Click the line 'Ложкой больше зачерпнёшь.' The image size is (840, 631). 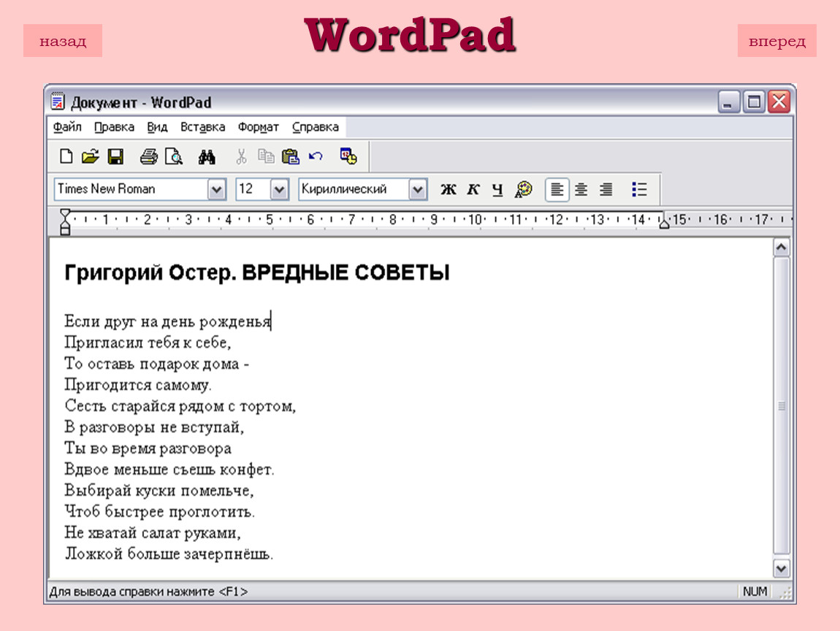click(169, 554)
